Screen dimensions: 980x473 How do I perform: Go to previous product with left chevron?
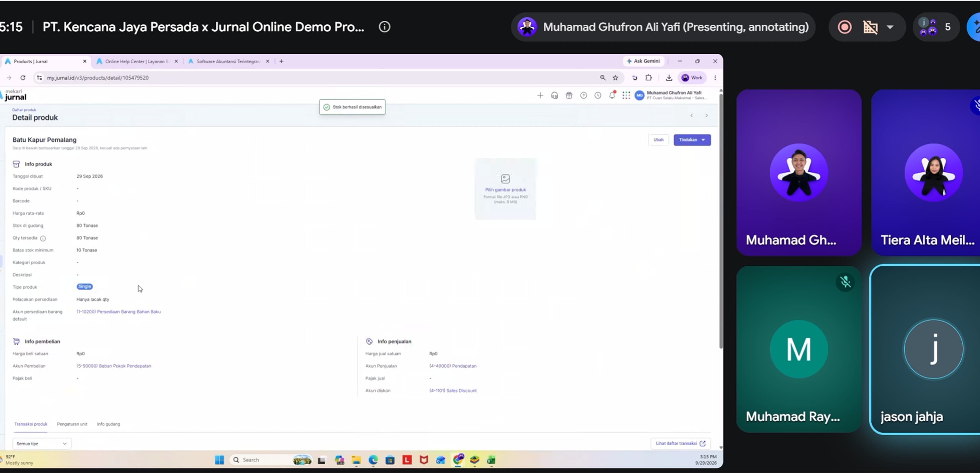691,115
